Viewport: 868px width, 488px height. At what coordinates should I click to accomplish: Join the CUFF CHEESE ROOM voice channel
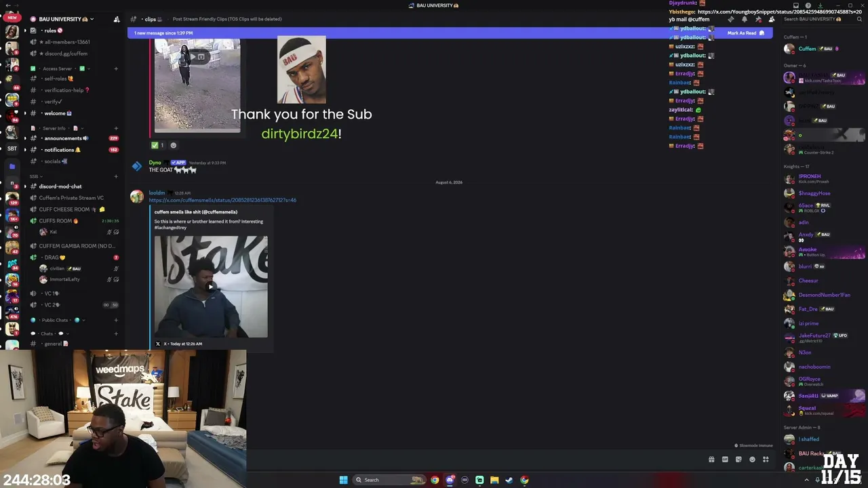pyautogui.click(x=73, y=209)
